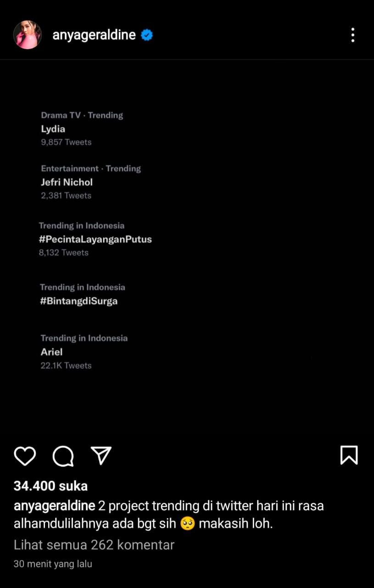Image resolution: width=374 pixels, height=588 pixels.
Task: Click the 22.1K Tweets count
Action: pyautogui.click(x=66, y=366)
